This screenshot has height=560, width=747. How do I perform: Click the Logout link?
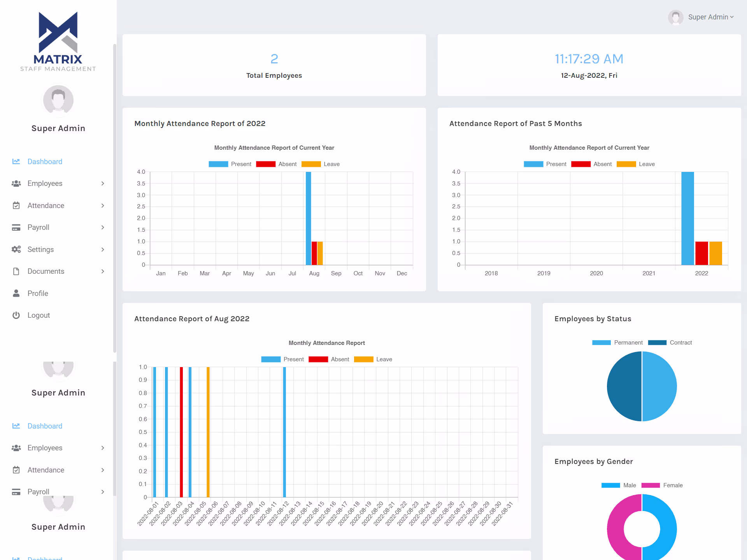click(x=39, y=315)
